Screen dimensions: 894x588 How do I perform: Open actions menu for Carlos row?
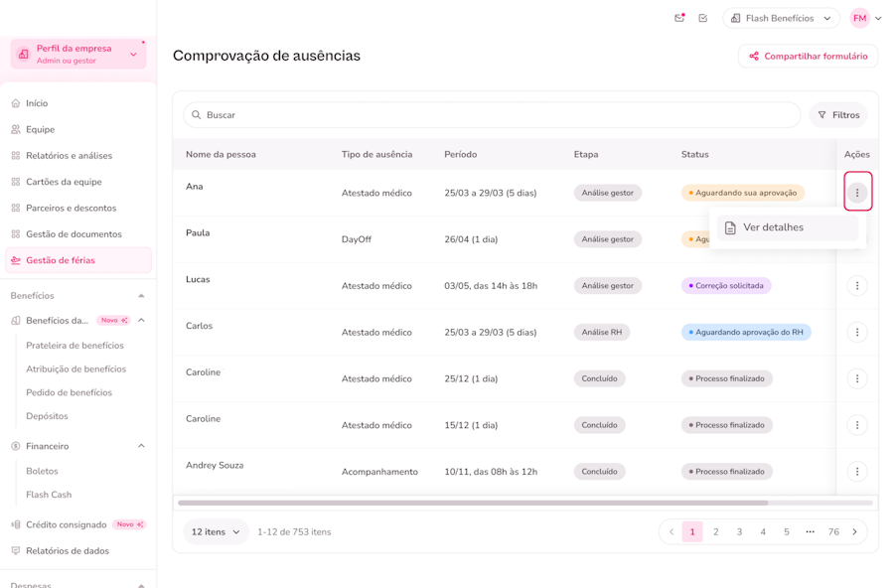click(857, 332)
